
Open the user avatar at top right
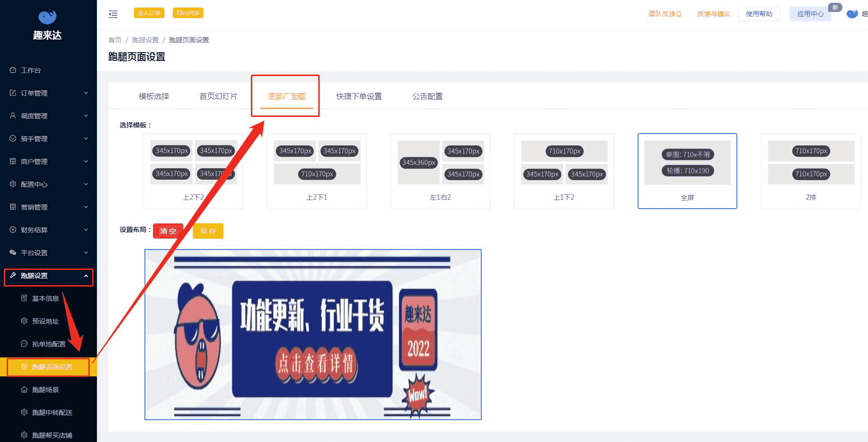pos(852,14)
